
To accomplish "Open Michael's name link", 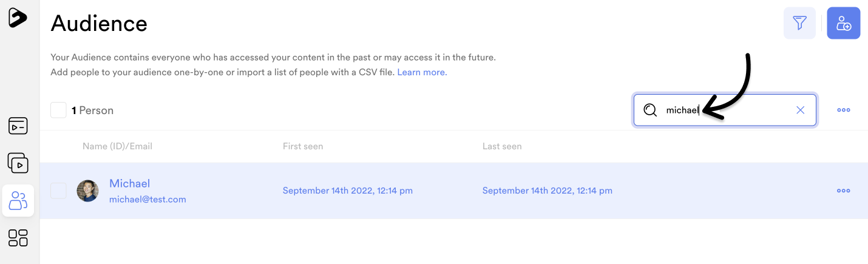I will pos(129,183).
